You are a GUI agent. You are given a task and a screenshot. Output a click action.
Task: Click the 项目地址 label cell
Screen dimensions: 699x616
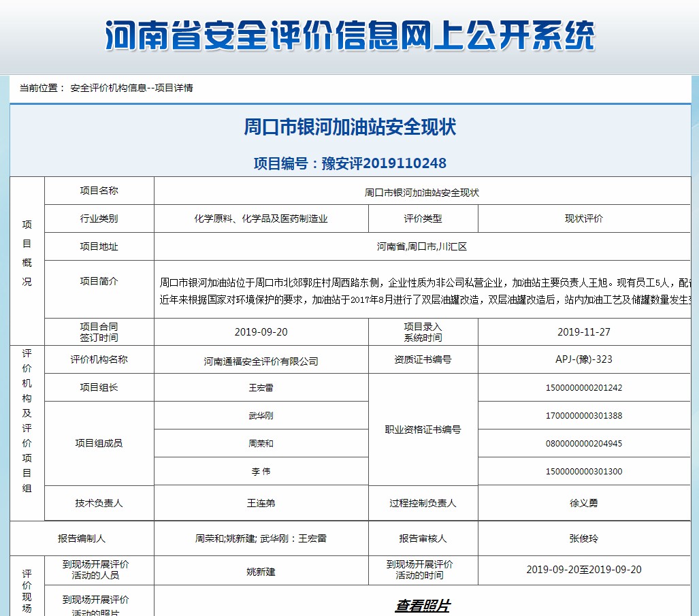click(99, 246)
